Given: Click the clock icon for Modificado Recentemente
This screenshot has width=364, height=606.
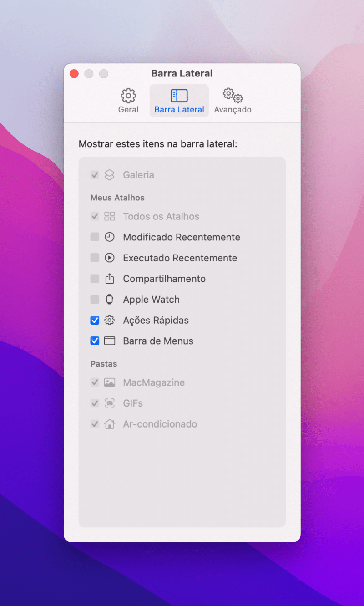Looking at the screenshot, I should tap(109, 237).
